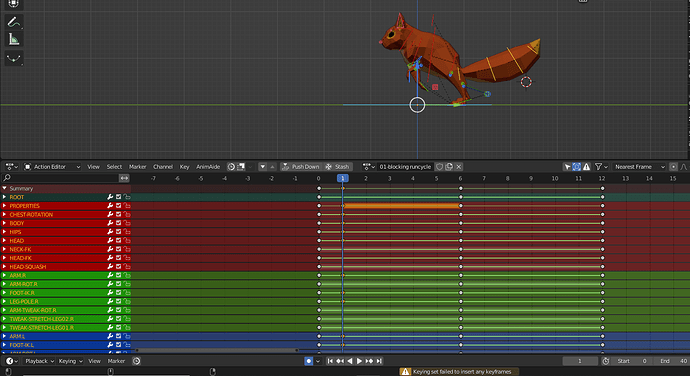Click the Stash button
Image resolution: width=690 pixels, height=376 pixels.
pos(337,167)
